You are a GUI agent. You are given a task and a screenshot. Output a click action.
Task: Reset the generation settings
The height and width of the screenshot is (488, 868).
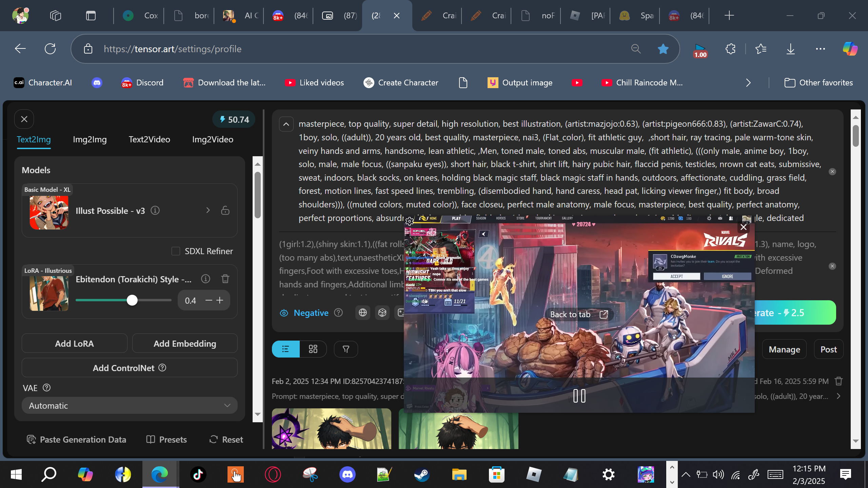pyautogui.click(x=226, y=440)
